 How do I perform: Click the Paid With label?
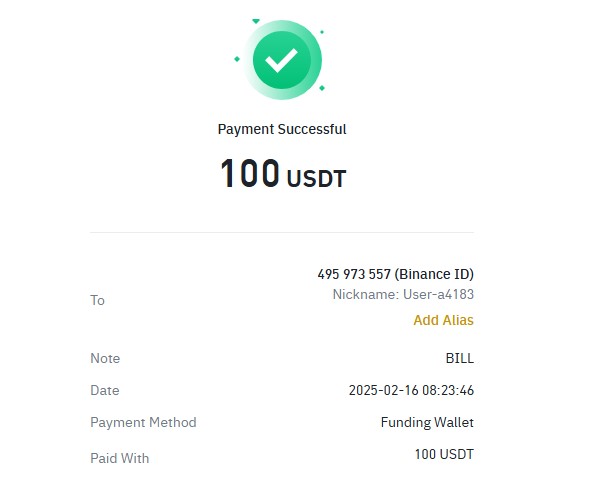point(119,458)
